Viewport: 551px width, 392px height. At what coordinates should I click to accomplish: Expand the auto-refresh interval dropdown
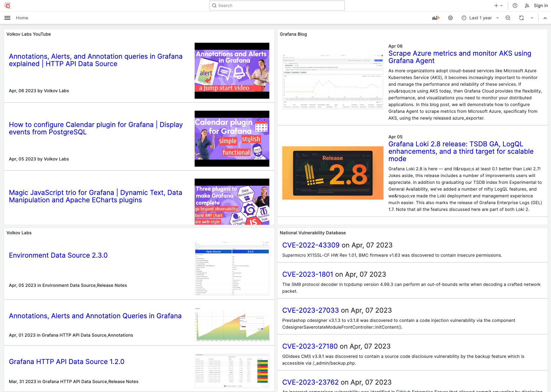tap(532, 18)
